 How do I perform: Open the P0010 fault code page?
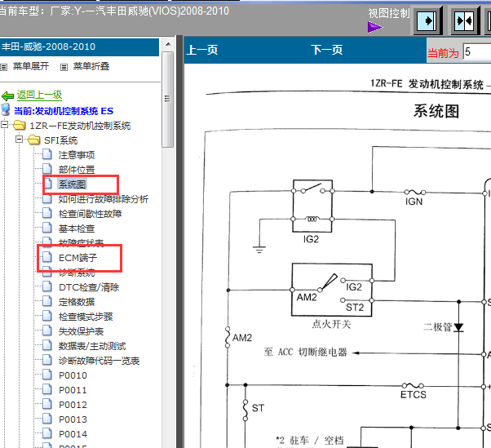click(73, 375)
